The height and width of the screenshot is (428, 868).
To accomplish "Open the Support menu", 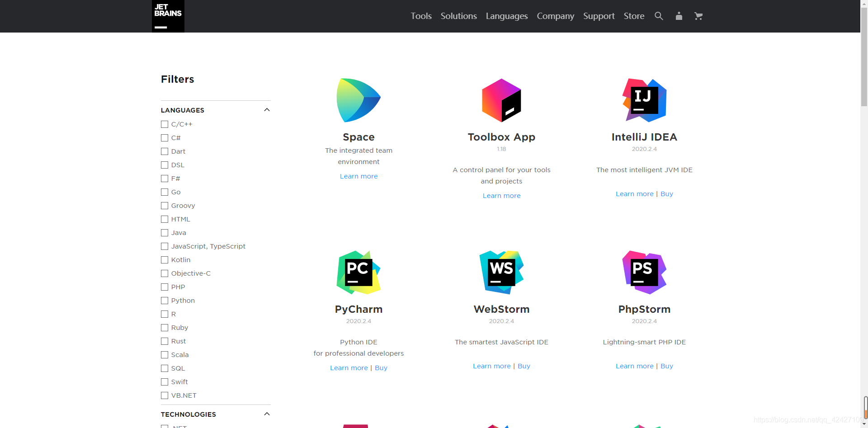I will pos(599,16).
